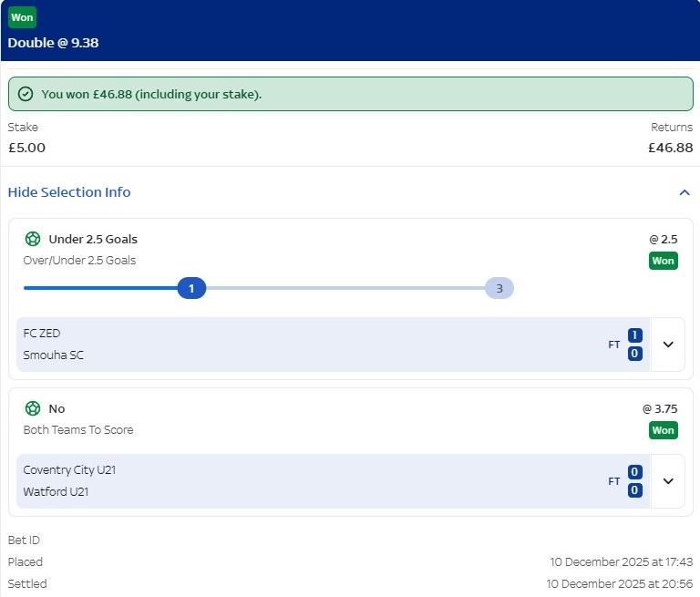Click the Bet ID label
The image size is (700, 597).
[24, 540]
